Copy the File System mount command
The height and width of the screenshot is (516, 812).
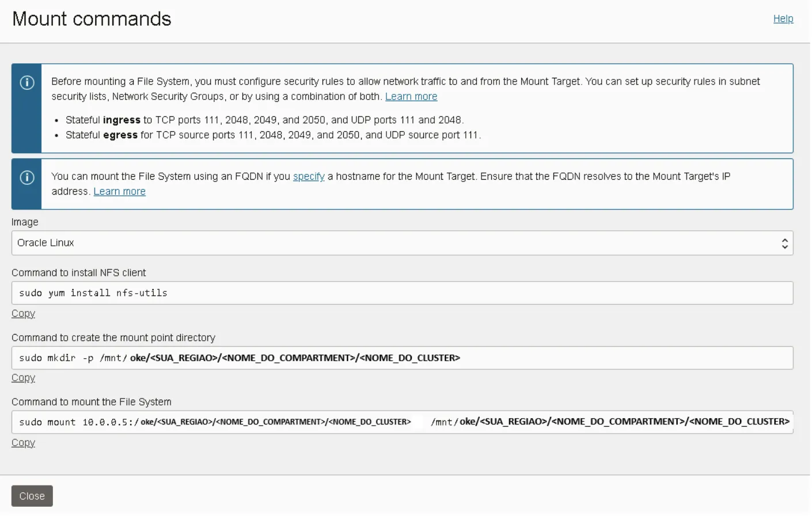pyautogui.click(x=23, y=443)
